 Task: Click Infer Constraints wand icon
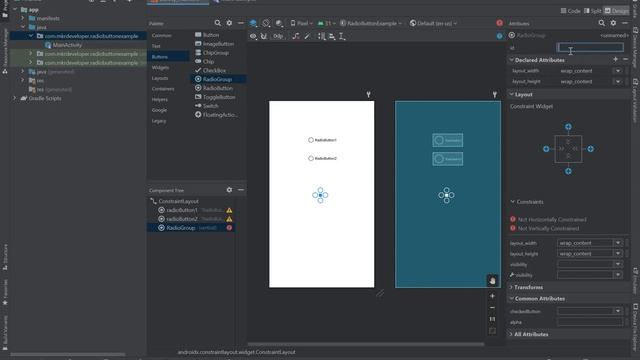[x=307, y=36]
